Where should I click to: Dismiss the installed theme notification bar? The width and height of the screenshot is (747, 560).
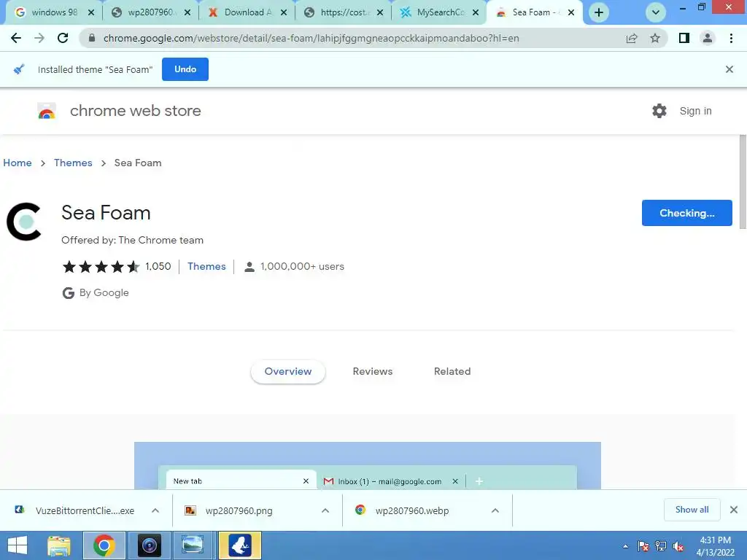click(x=729, y=69)
